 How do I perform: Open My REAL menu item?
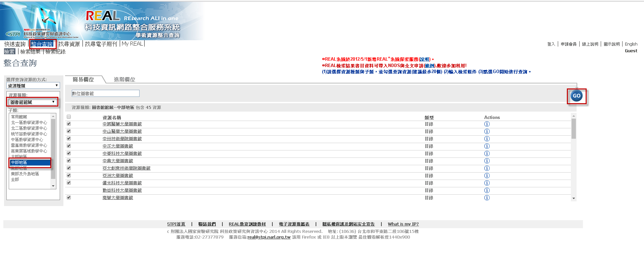(132, 44)
